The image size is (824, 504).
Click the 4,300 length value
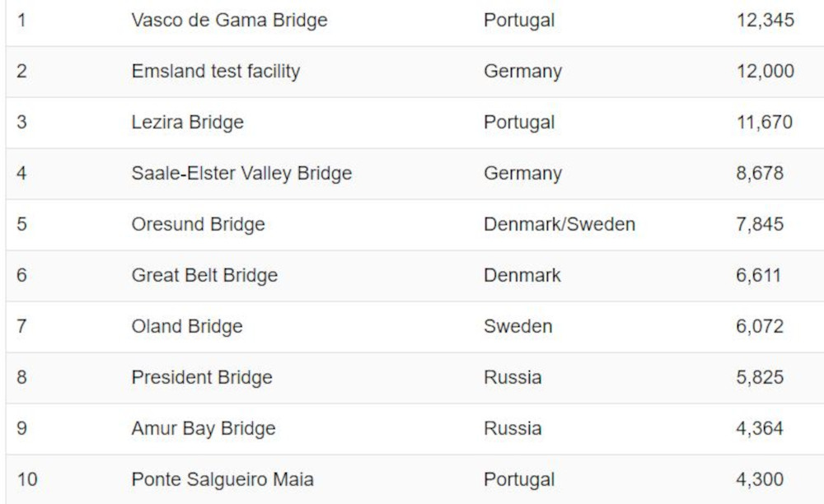pos(760,479)
